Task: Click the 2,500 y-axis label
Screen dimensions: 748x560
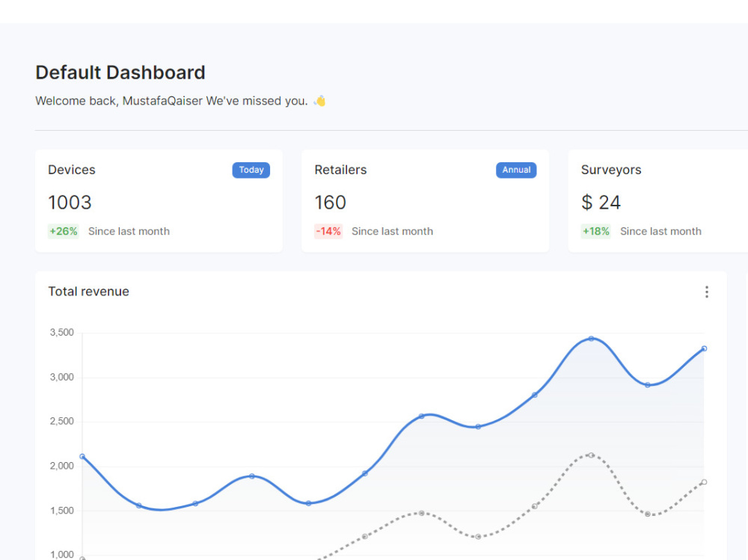Action: (62, 421)
